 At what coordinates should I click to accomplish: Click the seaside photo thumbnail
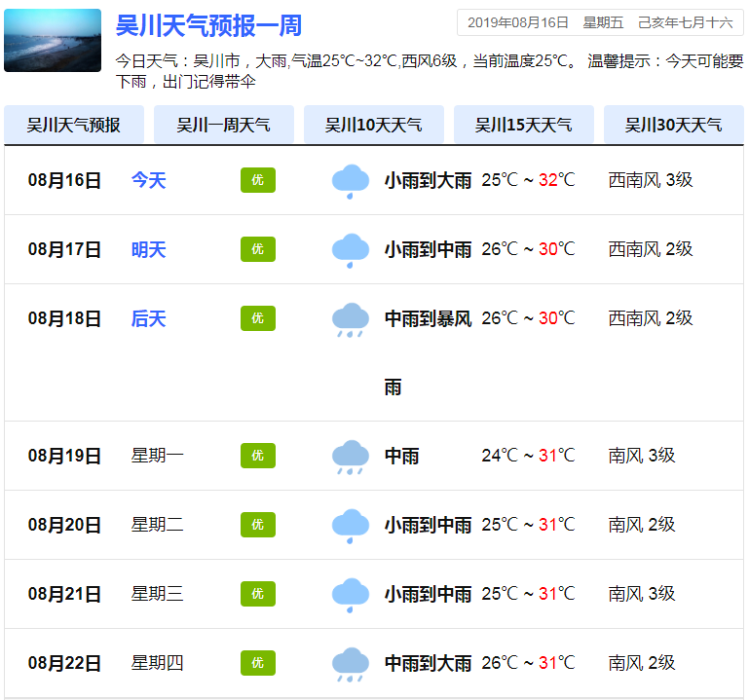point(53,41)
